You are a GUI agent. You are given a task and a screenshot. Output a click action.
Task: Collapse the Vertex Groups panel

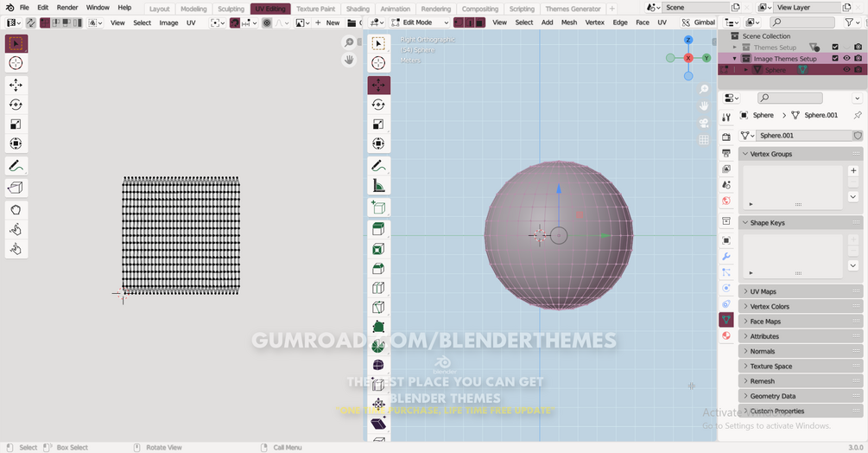pos(801,154)
